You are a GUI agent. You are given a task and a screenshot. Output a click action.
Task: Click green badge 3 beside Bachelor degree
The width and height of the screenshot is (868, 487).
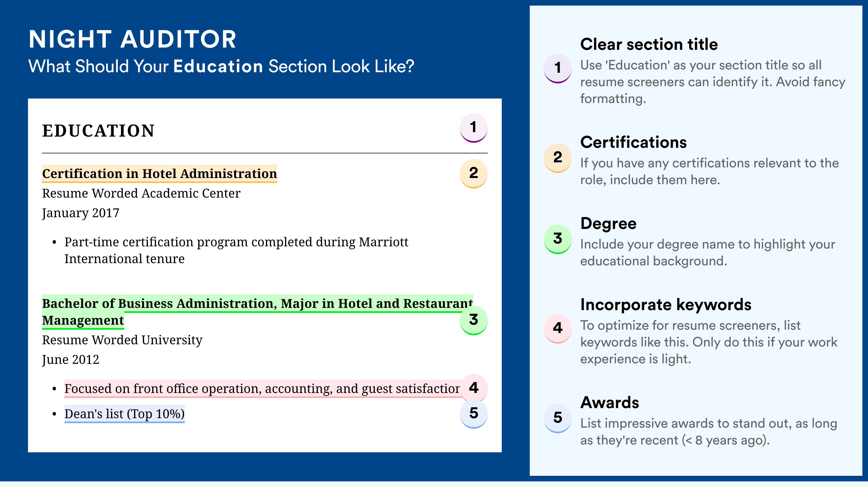473,320
